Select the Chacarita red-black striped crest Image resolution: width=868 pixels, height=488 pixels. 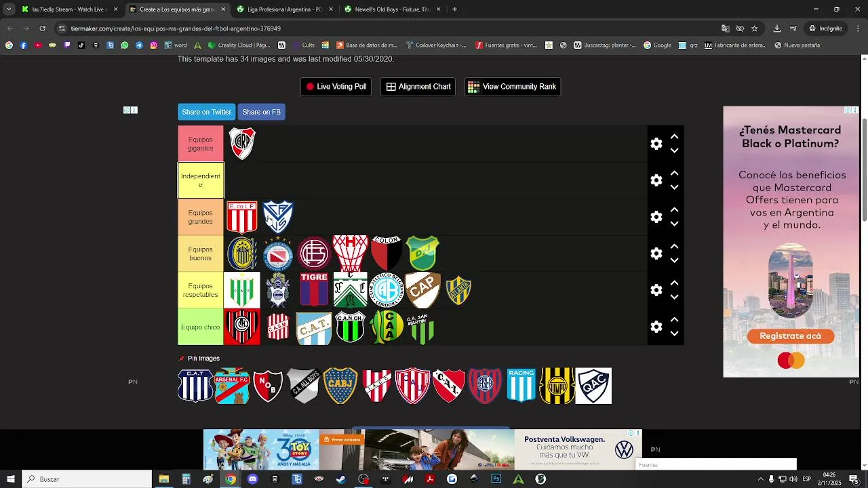pos(242,327)
